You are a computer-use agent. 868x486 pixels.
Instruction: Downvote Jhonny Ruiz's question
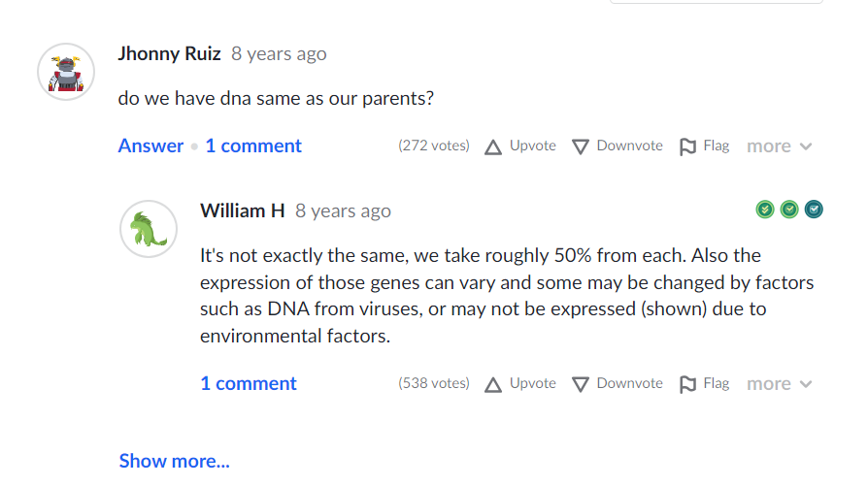[617, 146]
